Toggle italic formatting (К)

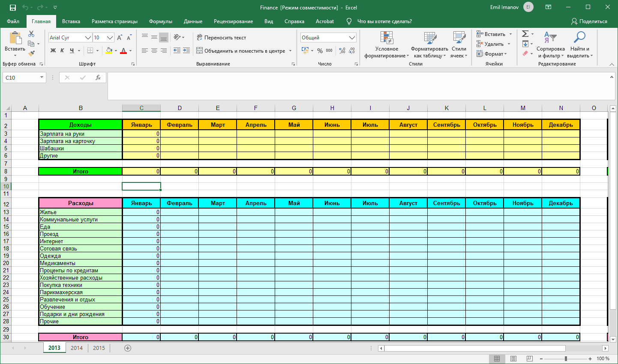[62, 51]
